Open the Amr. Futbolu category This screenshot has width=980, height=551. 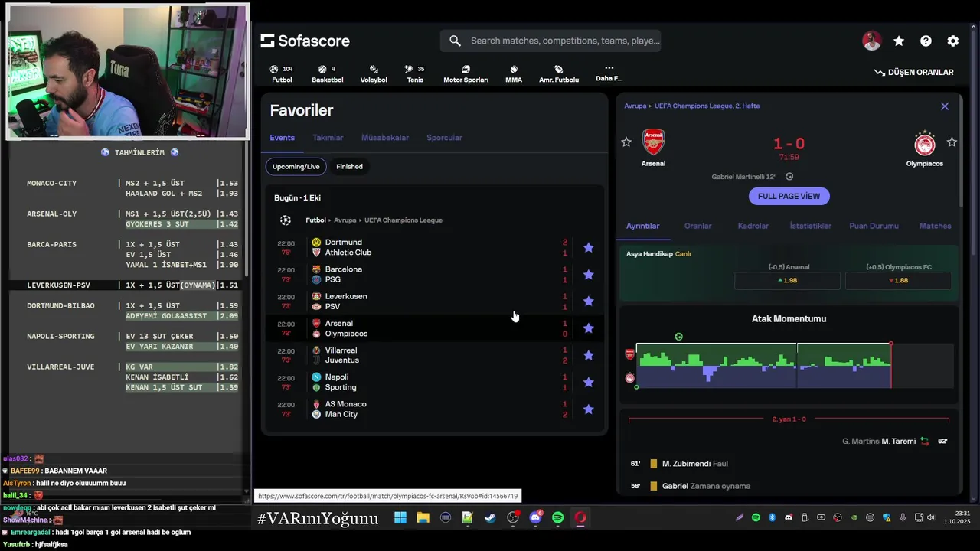pos(559,73)
